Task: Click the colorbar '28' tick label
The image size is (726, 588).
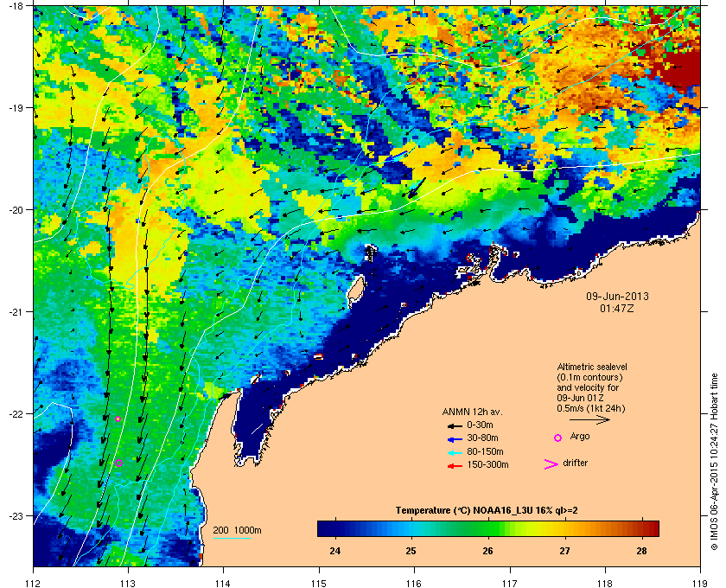Action: coord(641,551)
